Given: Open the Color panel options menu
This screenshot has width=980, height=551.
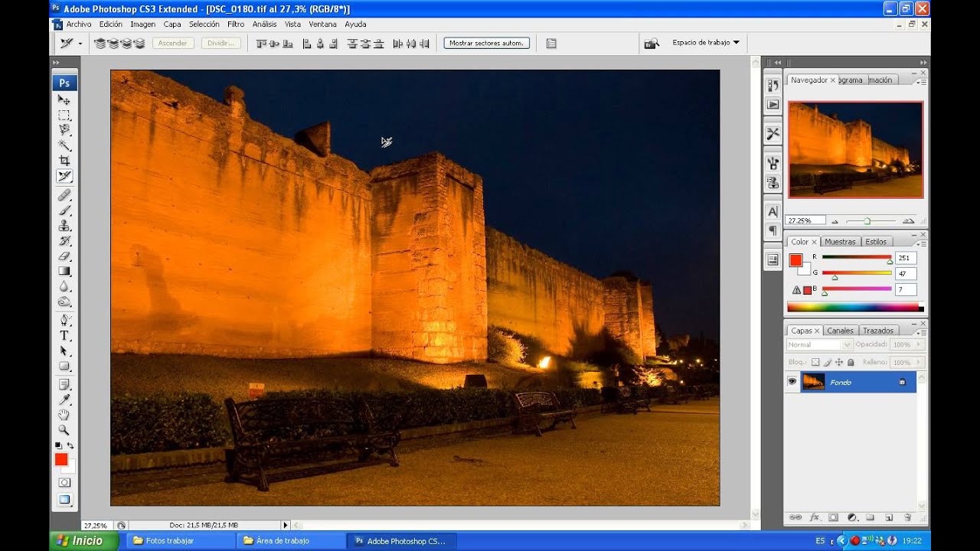Looking at the screenshot, I should (x=921, y=243).
